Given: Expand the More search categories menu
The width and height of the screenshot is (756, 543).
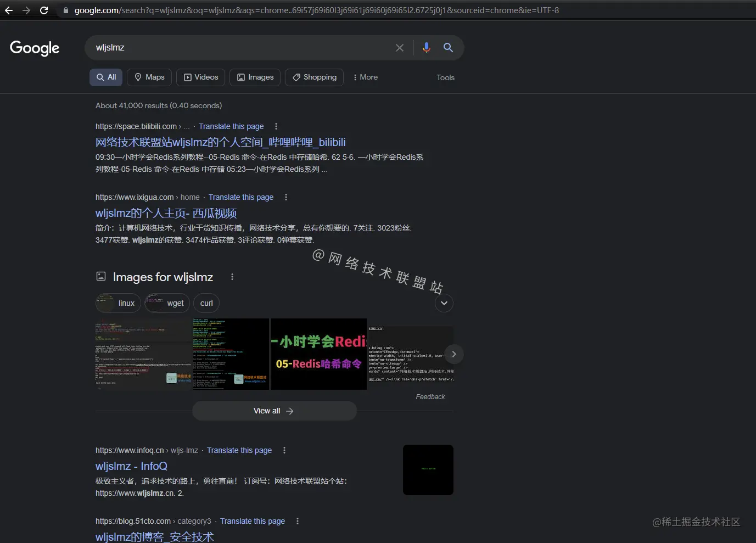Looking at the screenshot, I should click(x=366, y=77).
